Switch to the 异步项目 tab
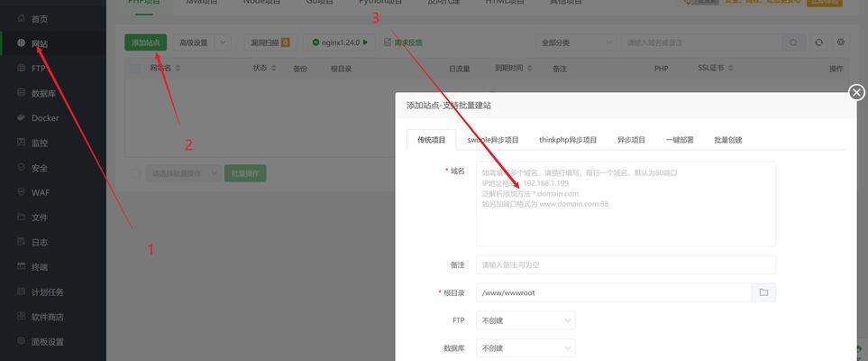 pyautogui.click(x=631, y=140)
